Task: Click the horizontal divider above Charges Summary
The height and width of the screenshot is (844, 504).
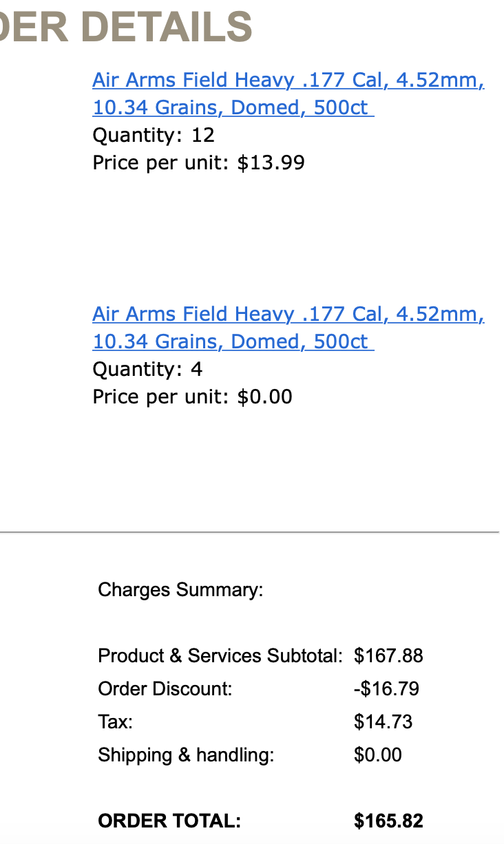Action: [x=249, y=532]
